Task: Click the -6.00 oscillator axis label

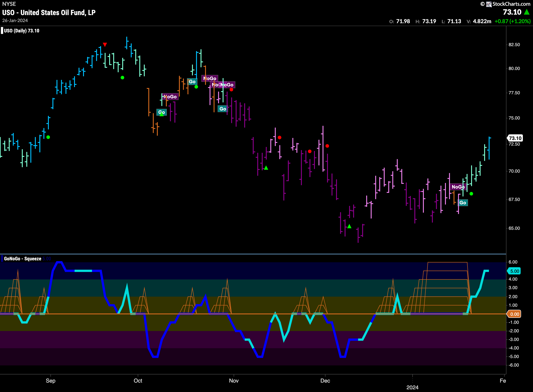Action: coord(514,365)
